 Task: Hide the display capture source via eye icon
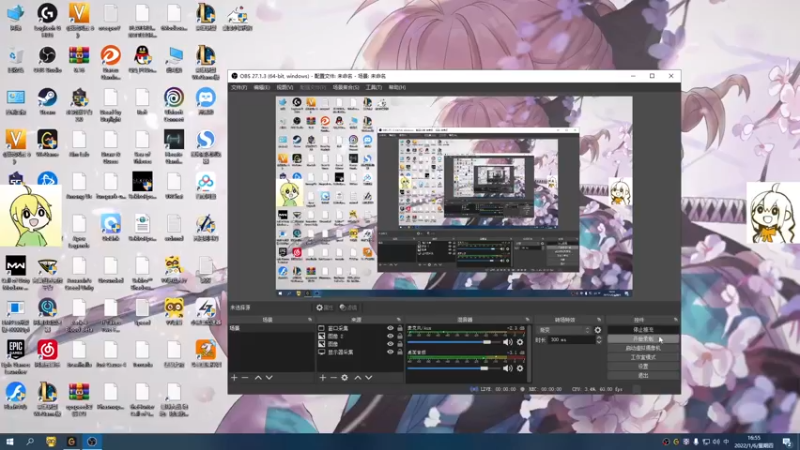[390, 352]
